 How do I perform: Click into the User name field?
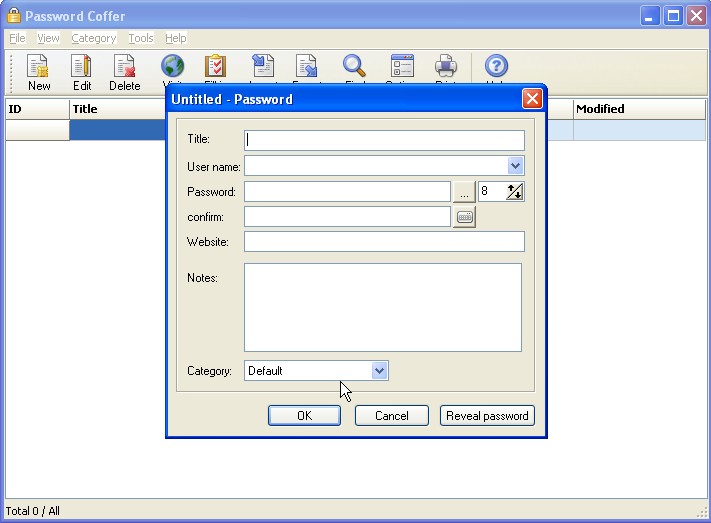click(x=376, y=166)
